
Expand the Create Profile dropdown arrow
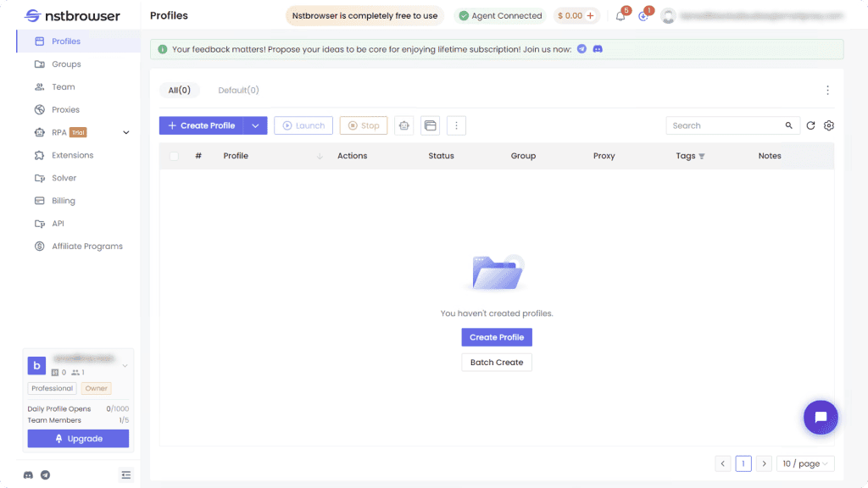[x=255, y=125]
